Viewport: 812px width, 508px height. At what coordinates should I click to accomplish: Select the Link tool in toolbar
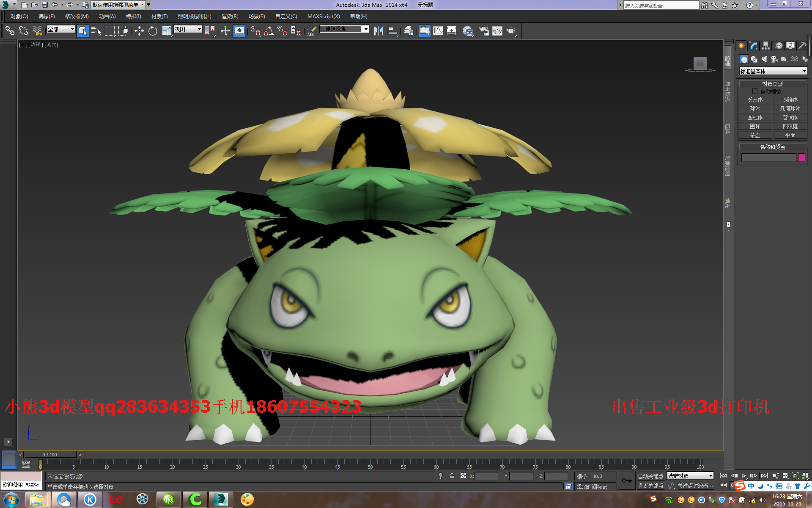[x=10, y=30]
